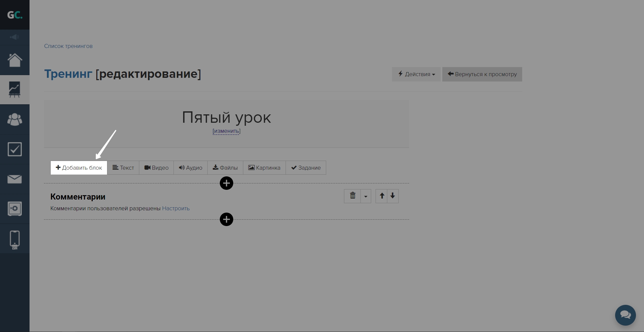Open the Действия dropdown menu
This screenshot has width=644, height=332.
(x=416, y=74)
